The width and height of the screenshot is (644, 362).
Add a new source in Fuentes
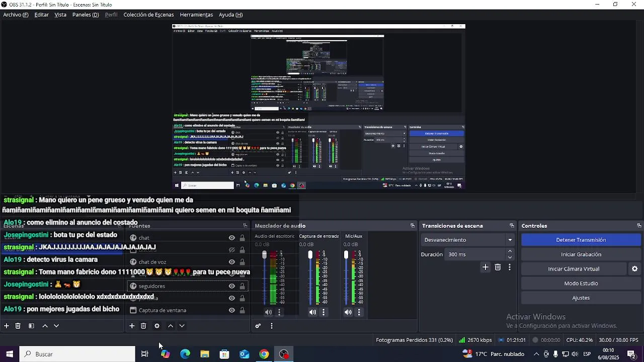click(132, 326)
